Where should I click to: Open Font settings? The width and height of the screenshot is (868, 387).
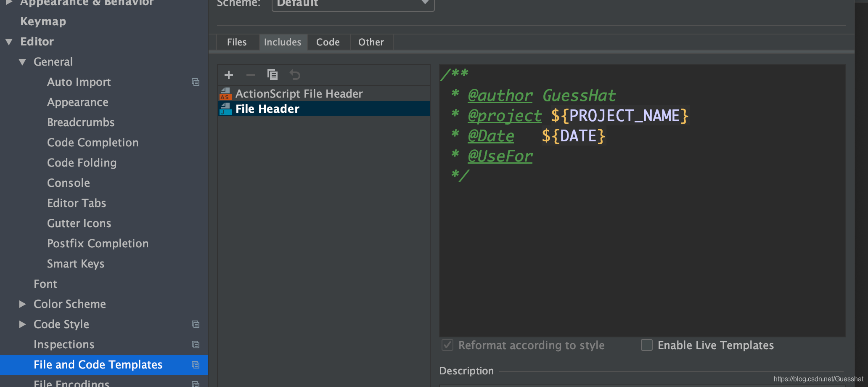coord(45,284)
